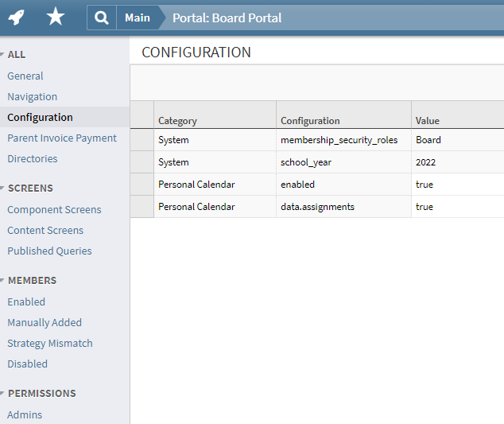Open Component Screens
Viewport: 504px width, 424px height.
pyautogui.click(x=54, y=209)
